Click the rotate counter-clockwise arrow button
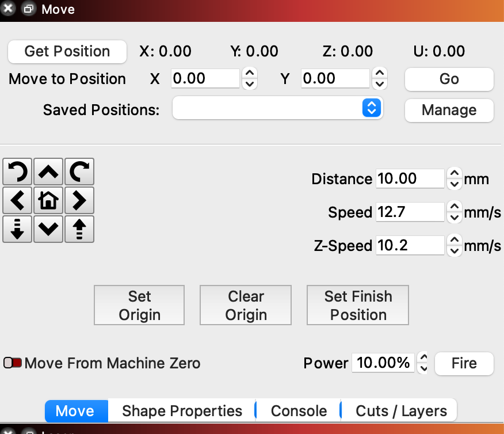 [x=17, y=172]
